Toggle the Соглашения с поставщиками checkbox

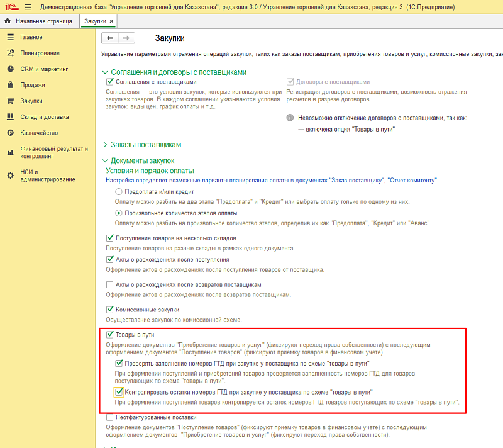[110, 82]
